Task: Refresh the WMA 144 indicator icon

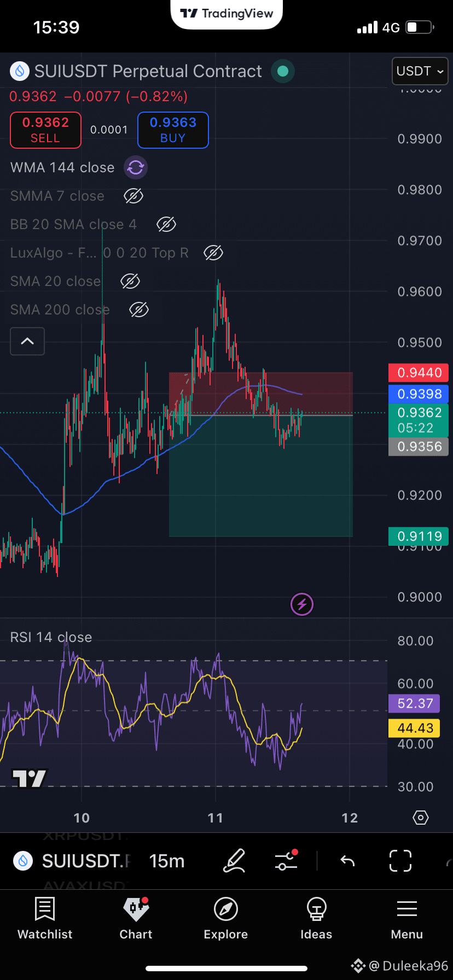Action: tap(136, 167)
